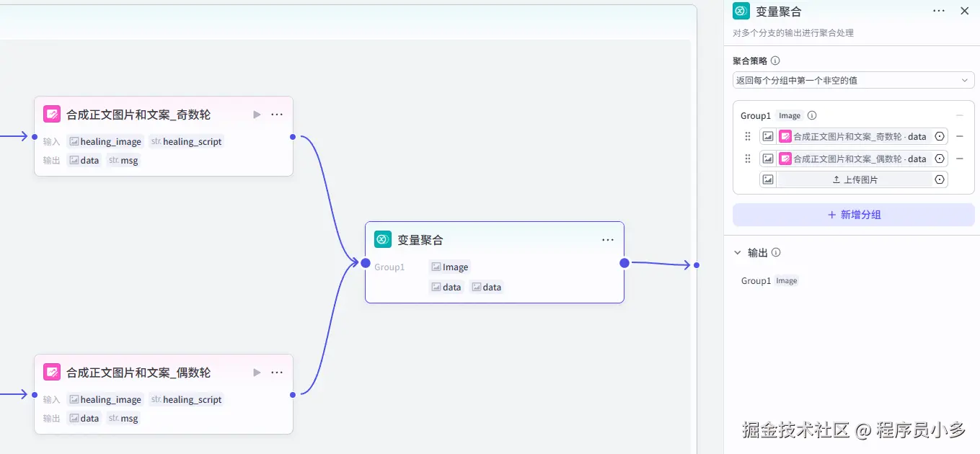Open the 变量聚合 canvas node's three-dot menu
This screenshot has height=454, width=980.
point(607,239)
